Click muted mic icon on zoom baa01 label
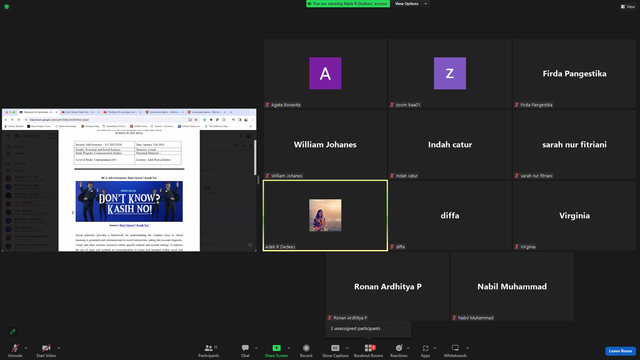The width and height of the screenshot is (640, 360). coord(392,105)
